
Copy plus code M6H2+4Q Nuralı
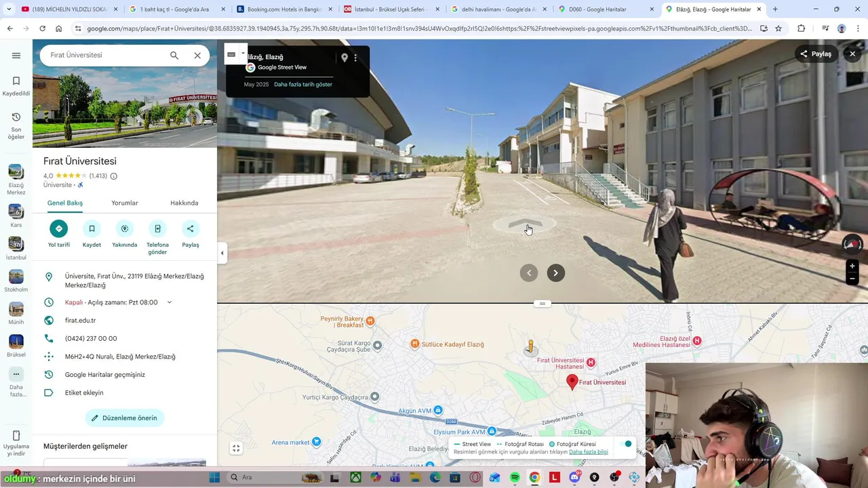click(120, 357)
